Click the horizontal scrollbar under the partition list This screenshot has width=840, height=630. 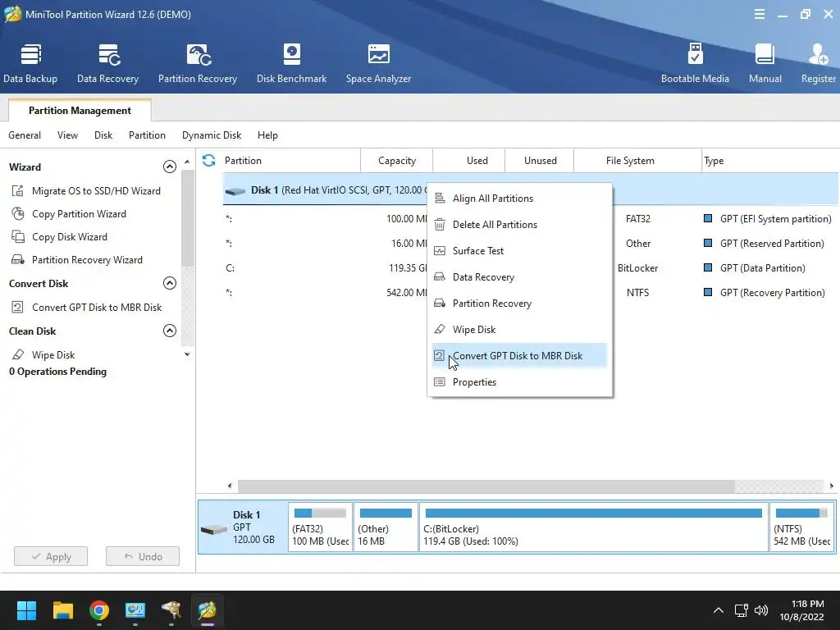coord(486,486)
